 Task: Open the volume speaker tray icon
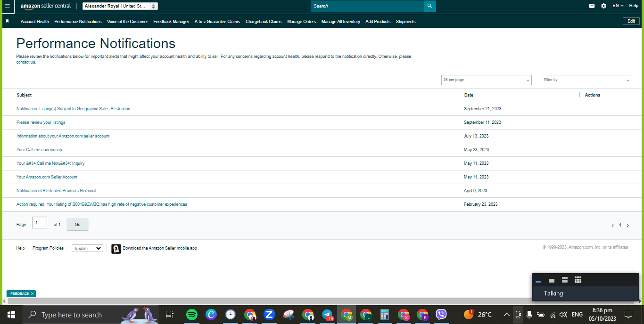pos(563,315)
